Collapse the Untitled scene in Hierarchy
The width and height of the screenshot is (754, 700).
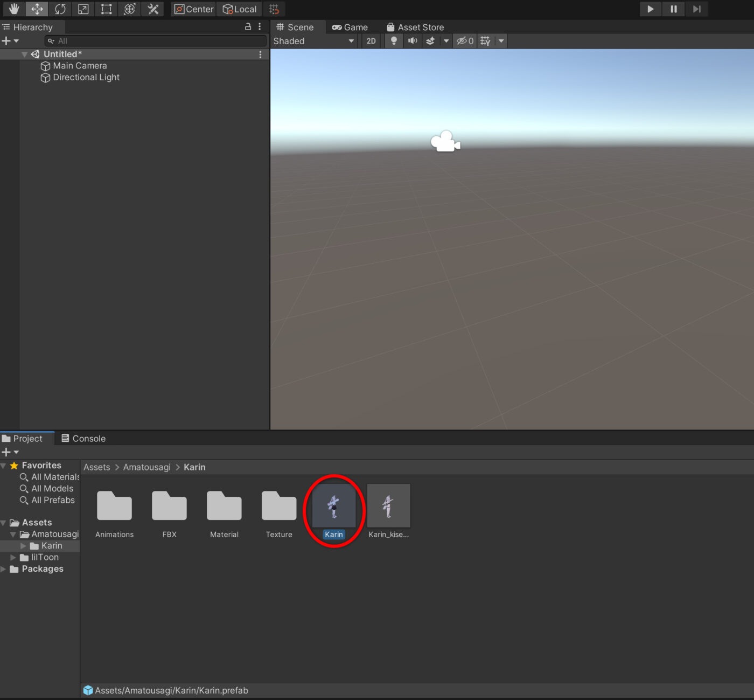(x=24, y=54)
